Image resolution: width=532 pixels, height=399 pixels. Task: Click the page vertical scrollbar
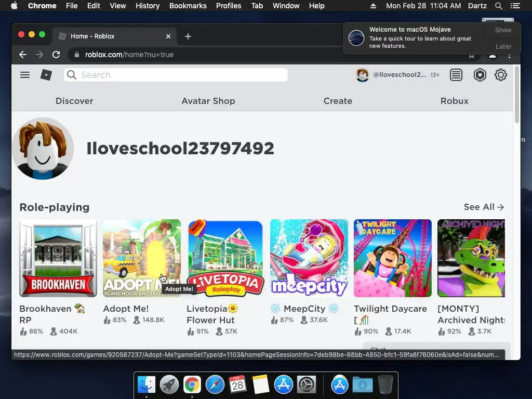(517, 95)
